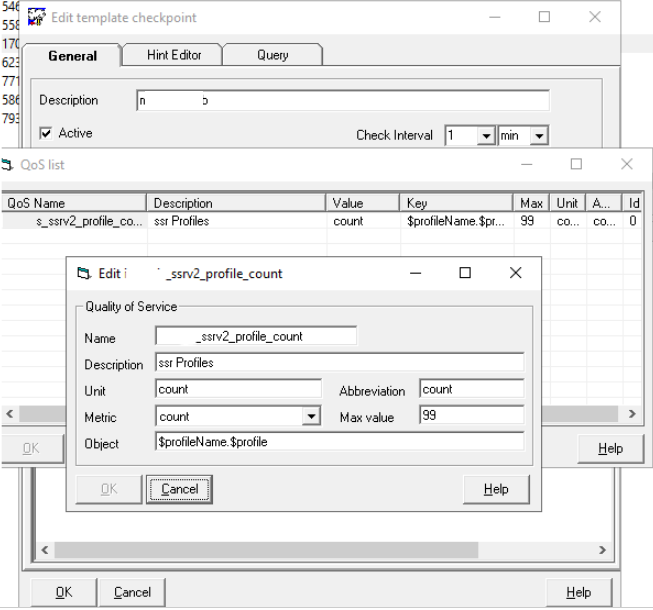Click the QoS list window icon
This screenshot has width=653, height=610.
(x=8, y=164)
